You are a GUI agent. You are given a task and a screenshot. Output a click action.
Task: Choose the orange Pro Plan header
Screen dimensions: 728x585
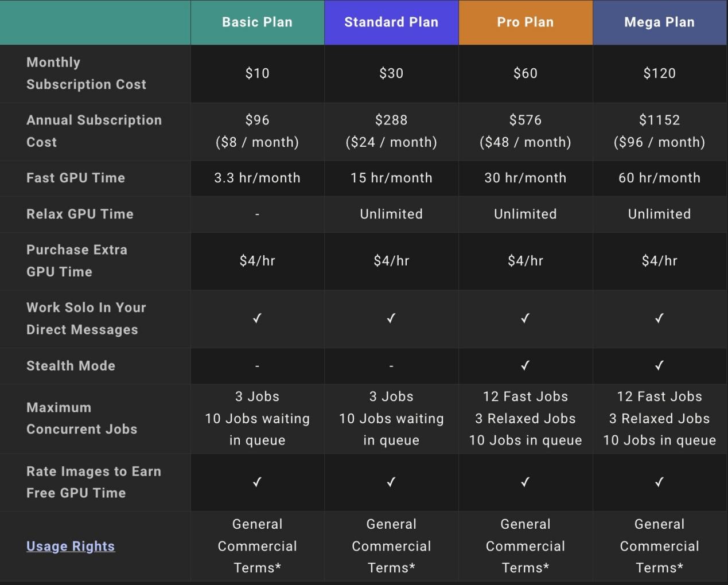tap(525, 22)
